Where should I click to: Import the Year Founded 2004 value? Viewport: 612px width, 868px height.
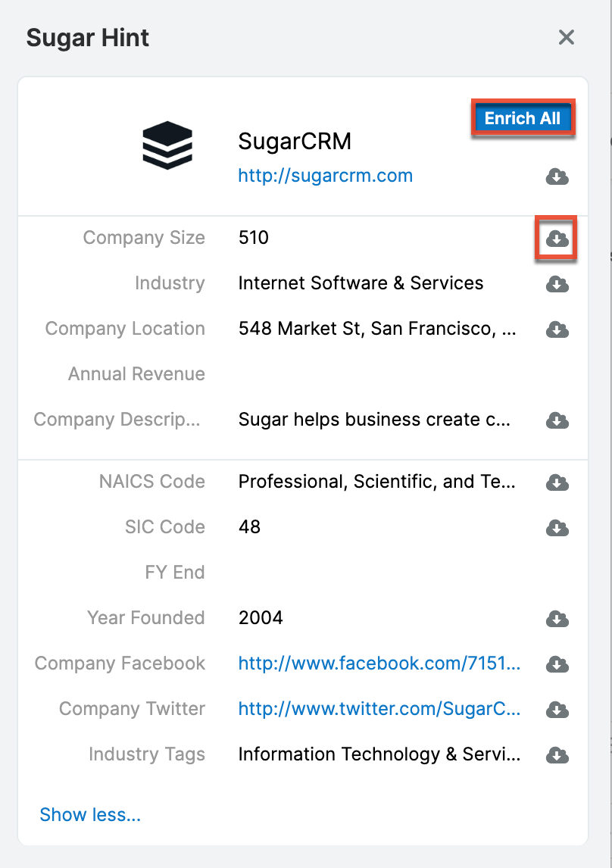[556, 619]
